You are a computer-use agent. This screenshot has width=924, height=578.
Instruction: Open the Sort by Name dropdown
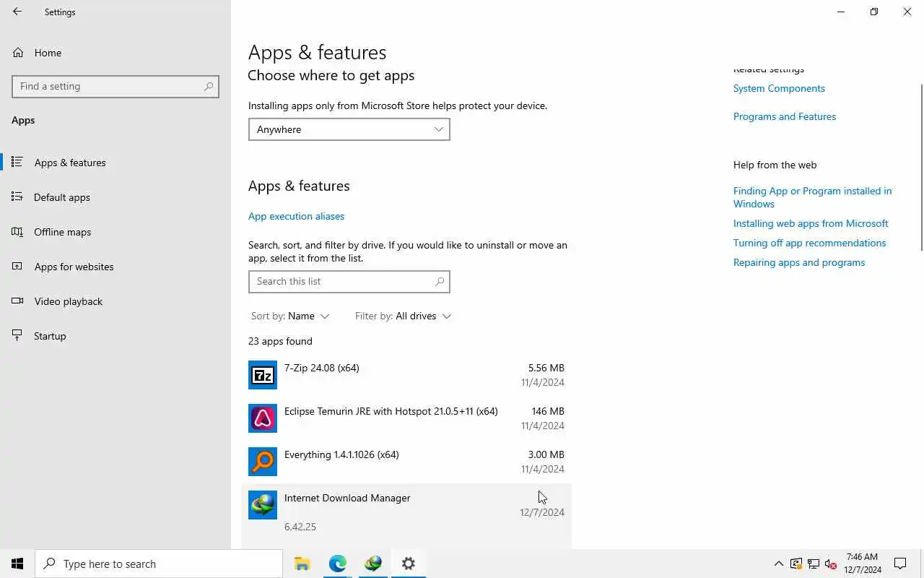(290, 316)
